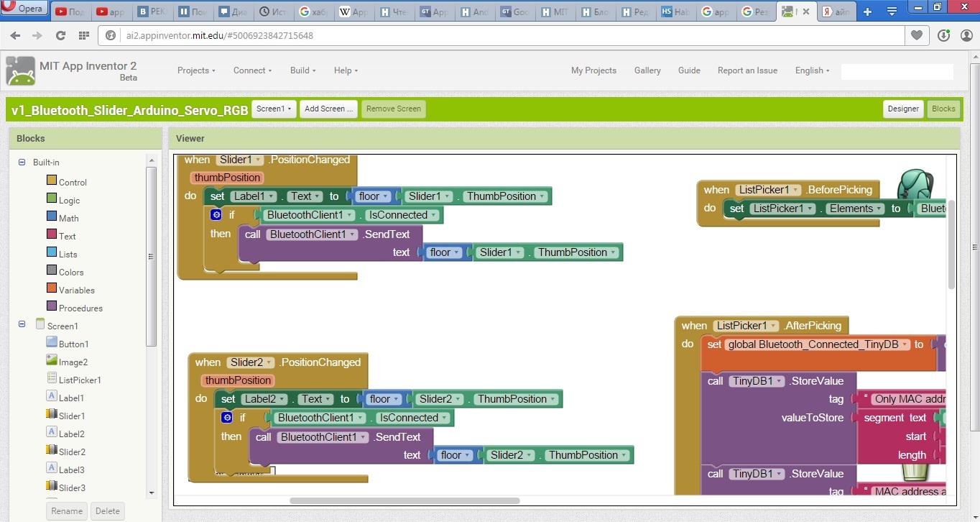Click the Rename button
Image resolution: width=980 pixels, height=522 pixels.
[x=67, y=511]
